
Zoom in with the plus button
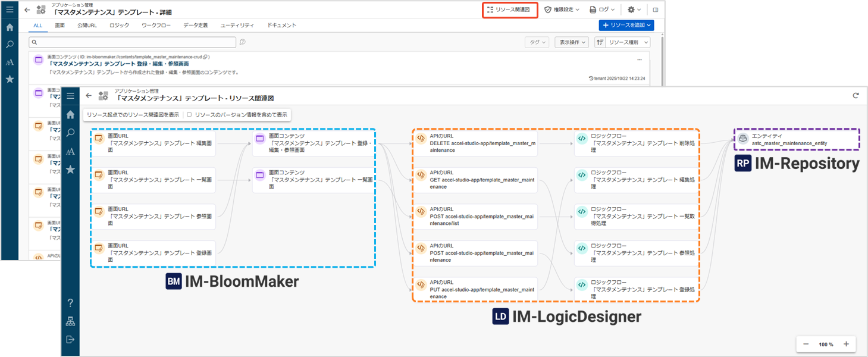click(845, 344)
